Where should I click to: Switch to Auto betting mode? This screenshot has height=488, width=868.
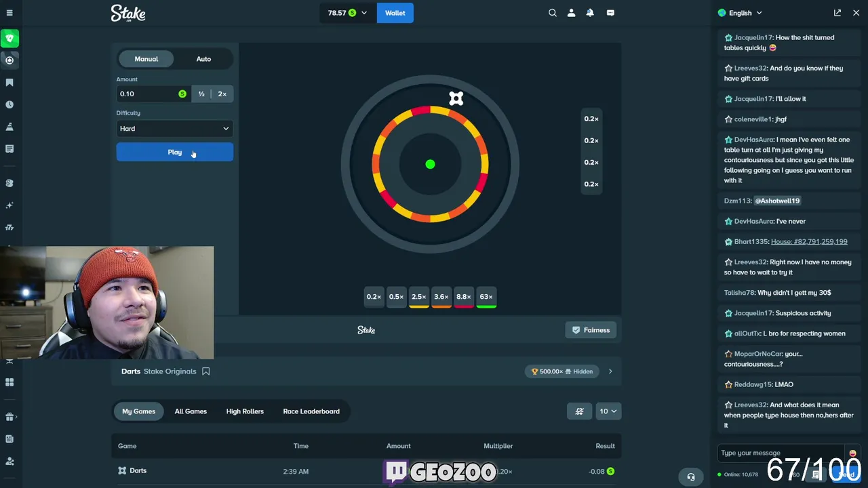(203, 59)
